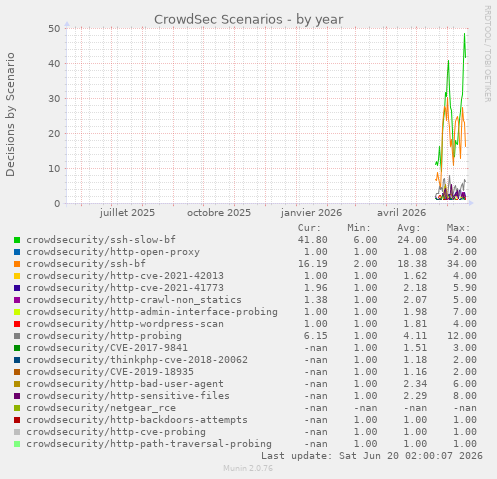Viewport: 497px width, 479px height.
Task: Click the avril 2026 axis label
Action: point(401,213)
